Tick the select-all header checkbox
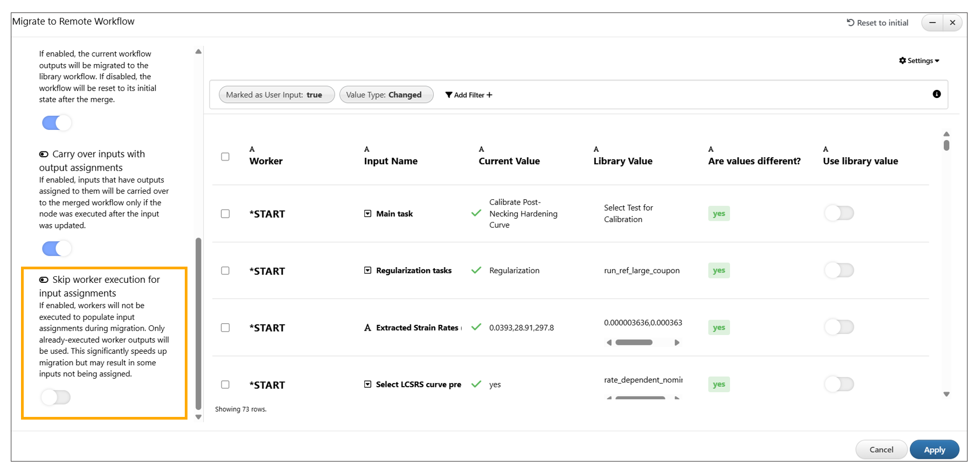 click(x=225, y=157)
